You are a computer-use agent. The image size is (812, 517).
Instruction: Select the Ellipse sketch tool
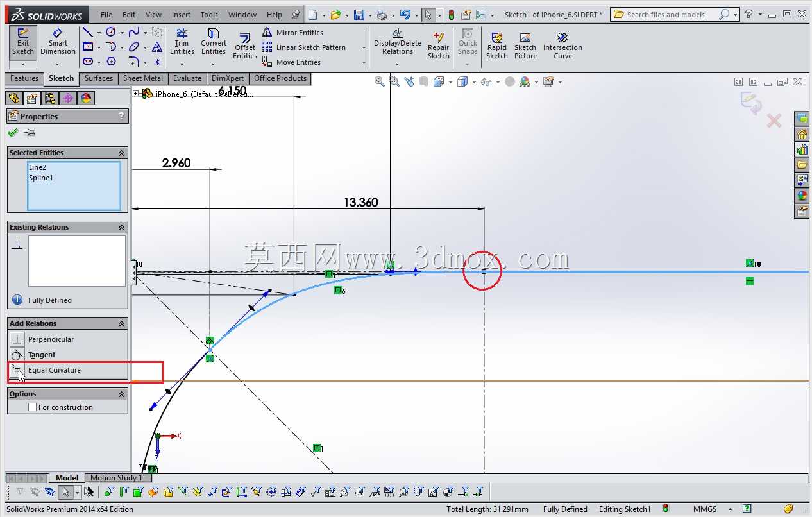pos(134,47)
